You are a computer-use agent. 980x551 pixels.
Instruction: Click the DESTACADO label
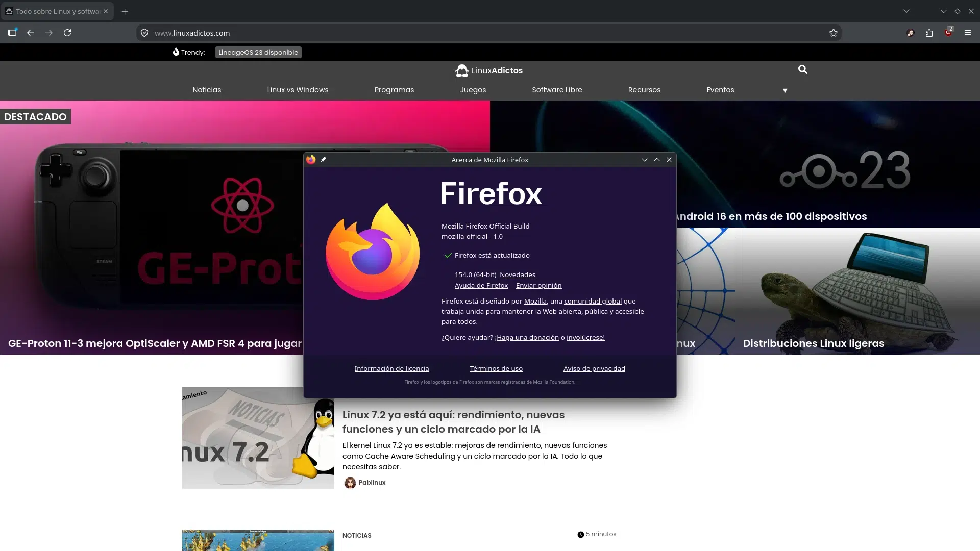(x=35, y=117)
